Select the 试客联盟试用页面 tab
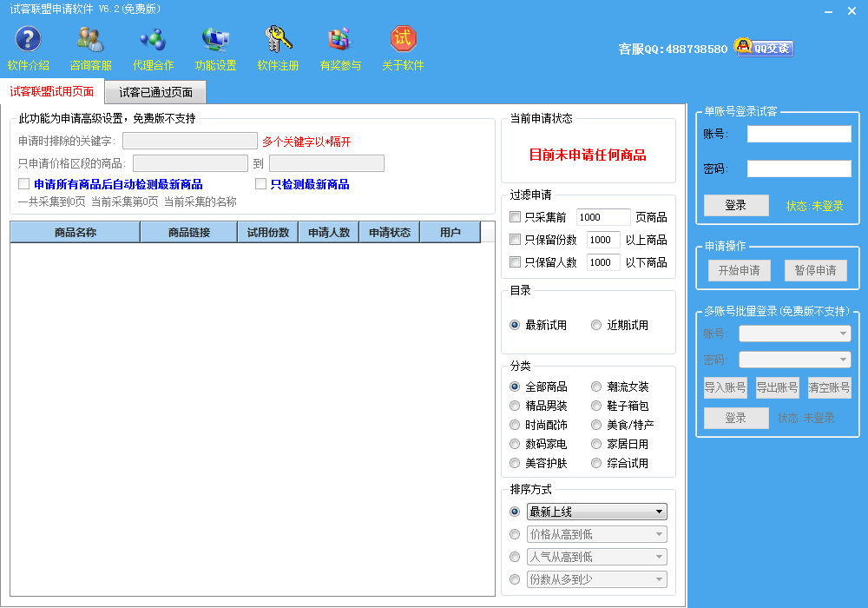The height and width of the screenshot is (608, 868). (x=52, y=91)
